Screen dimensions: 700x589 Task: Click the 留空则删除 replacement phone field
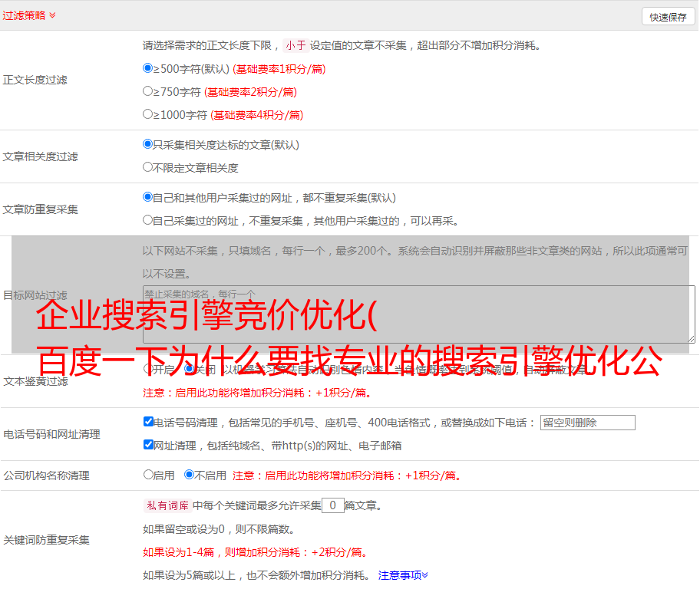587,423
